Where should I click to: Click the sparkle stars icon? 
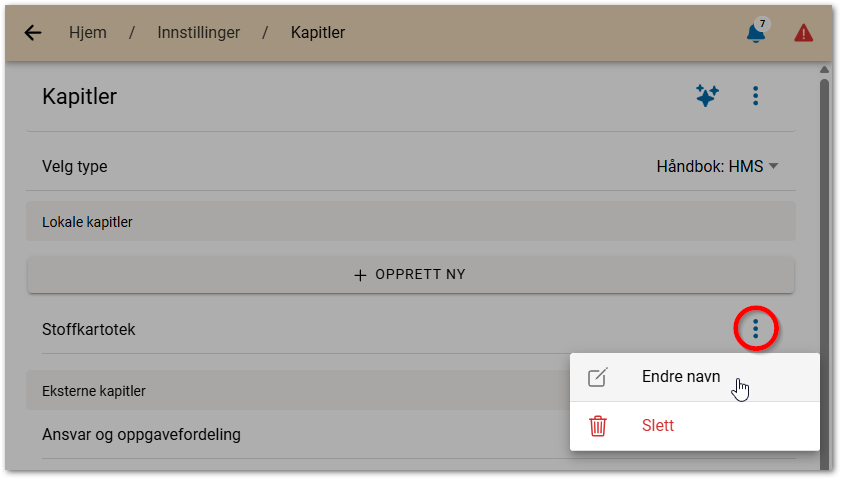pyautogui.click(x=707, y=96)
